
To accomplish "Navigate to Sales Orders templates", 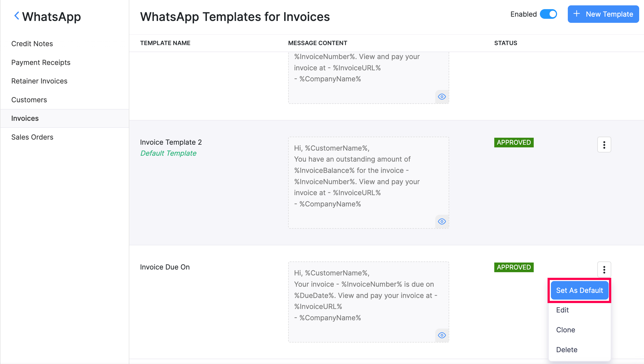I will tap(32, 137).
